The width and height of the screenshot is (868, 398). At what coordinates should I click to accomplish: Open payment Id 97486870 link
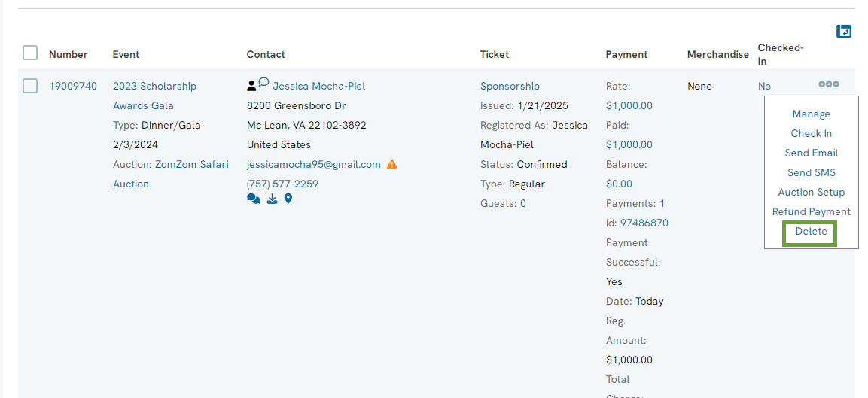click(644, 223)
